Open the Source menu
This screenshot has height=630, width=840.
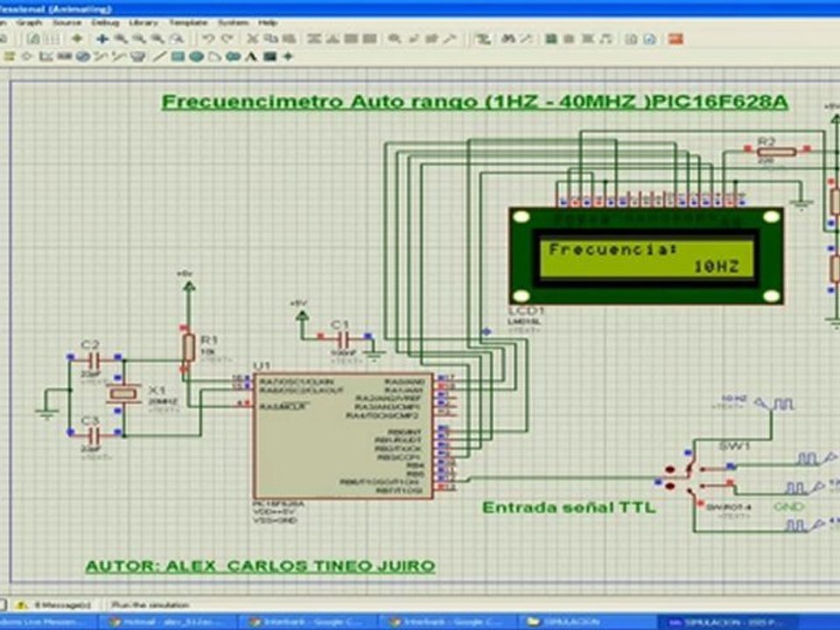(x=67, y=23)
